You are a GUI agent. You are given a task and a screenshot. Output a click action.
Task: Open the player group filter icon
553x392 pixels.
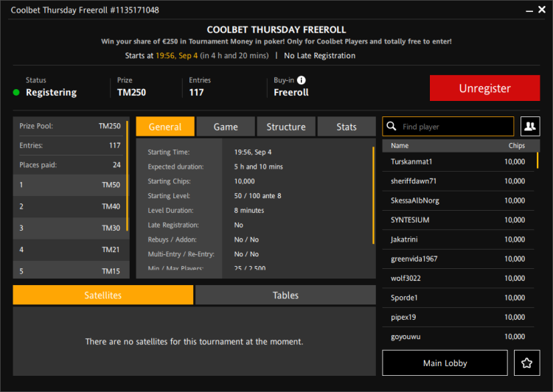530,126
